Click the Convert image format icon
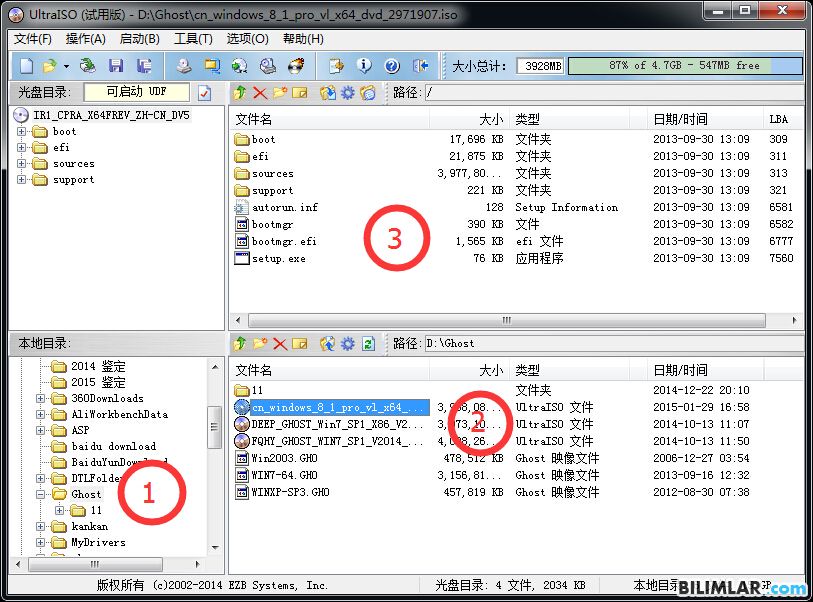This screenshot has width=813, height=602. pyautogui.click(x=212, y=66)
